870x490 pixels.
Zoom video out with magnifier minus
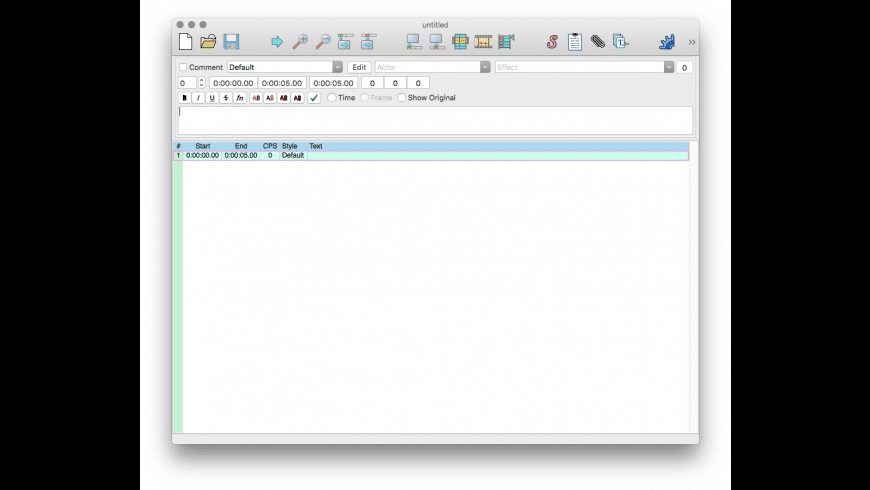(x=323, y=42)
